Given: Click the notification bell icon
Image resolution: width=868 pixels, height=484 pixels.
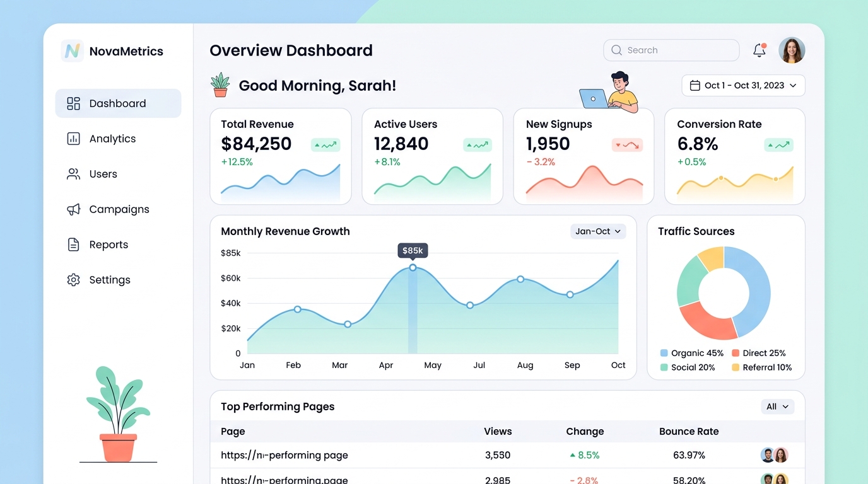Looking at the screenshot, I should pos(759,50).
